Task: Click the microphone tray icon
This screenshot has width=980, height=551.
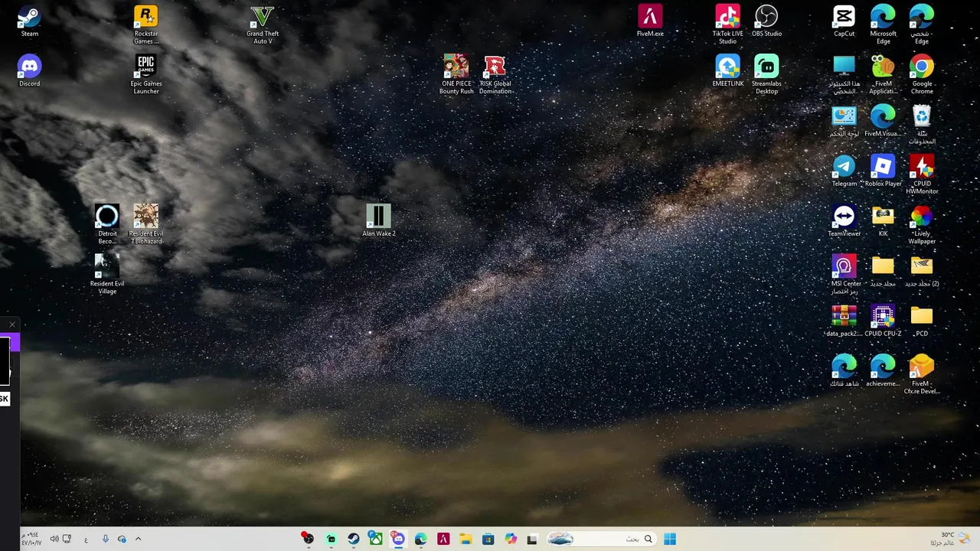Action: point(105,539)
